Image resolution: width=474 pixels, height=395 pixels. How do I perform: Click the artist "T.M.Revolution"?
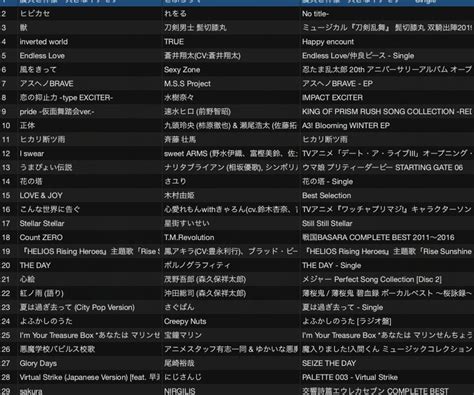click(x=189, y=237)
